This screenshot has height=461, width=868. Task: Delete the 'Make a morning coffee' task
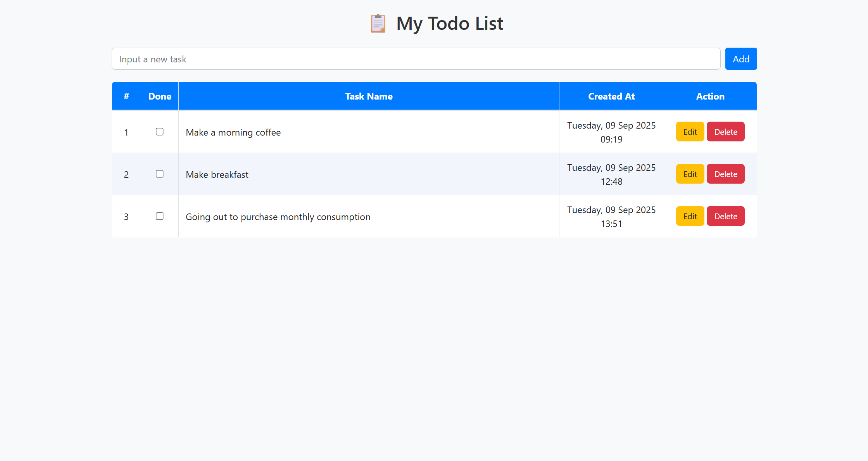725,132
